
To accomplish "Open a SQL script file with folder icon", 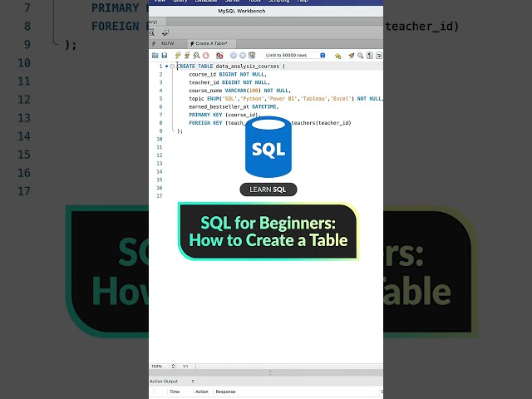I will point(155,56).
